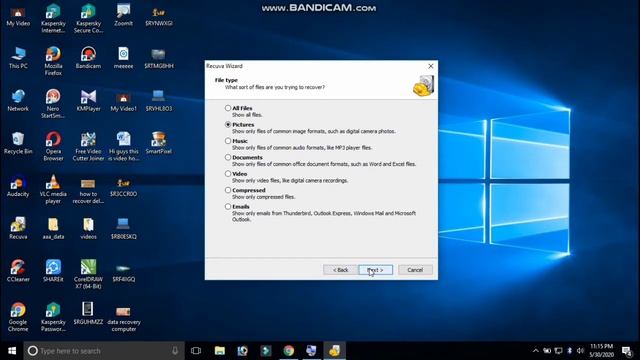Select the Video radio option
Screen dimensions: 640x360
(x=228, y=173)
